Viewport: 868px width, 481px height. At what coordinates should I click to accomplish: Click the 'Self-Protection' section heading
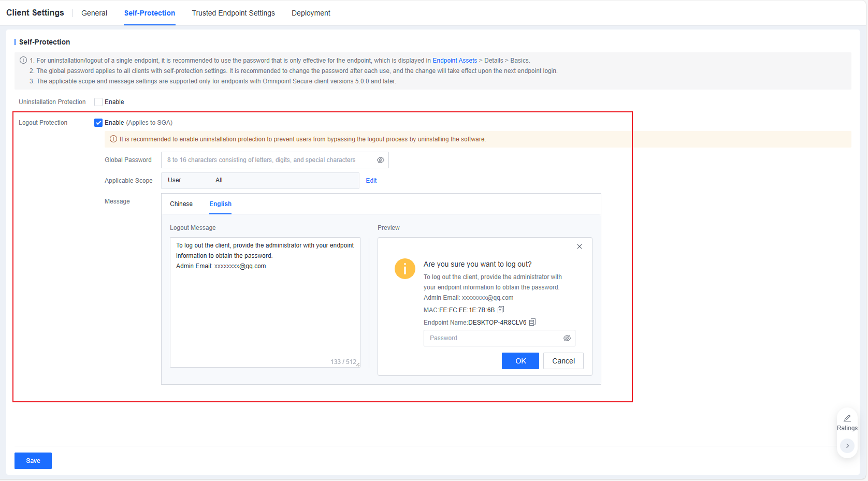click(45, 42)
